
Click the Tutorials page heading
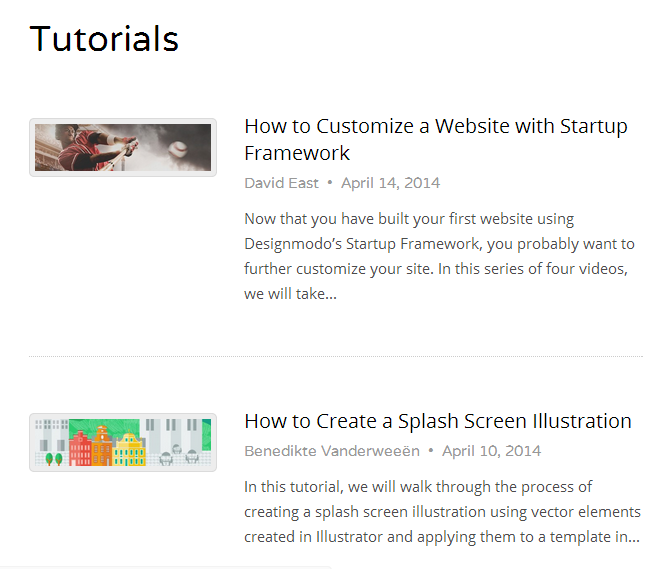[x=104, y=39]
